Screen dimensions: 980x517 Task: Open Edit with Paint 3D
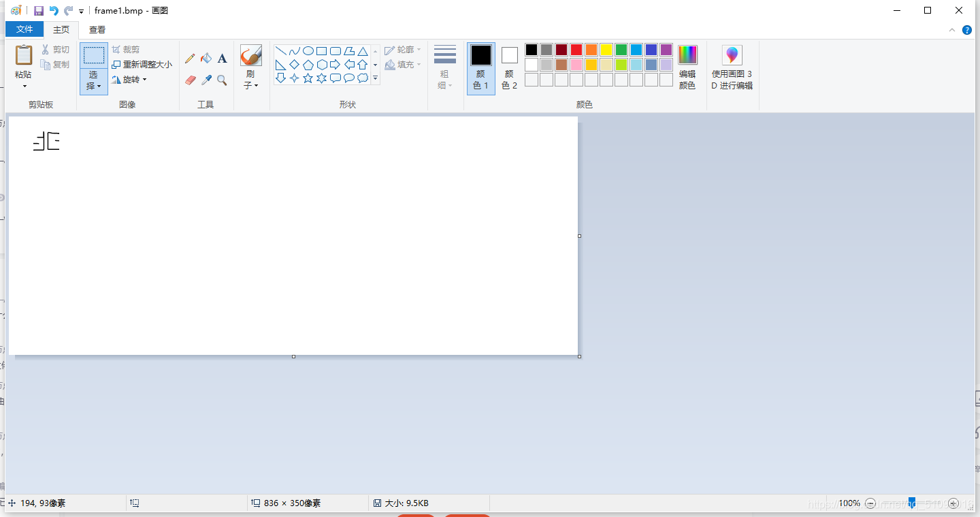tap(732, 67)
